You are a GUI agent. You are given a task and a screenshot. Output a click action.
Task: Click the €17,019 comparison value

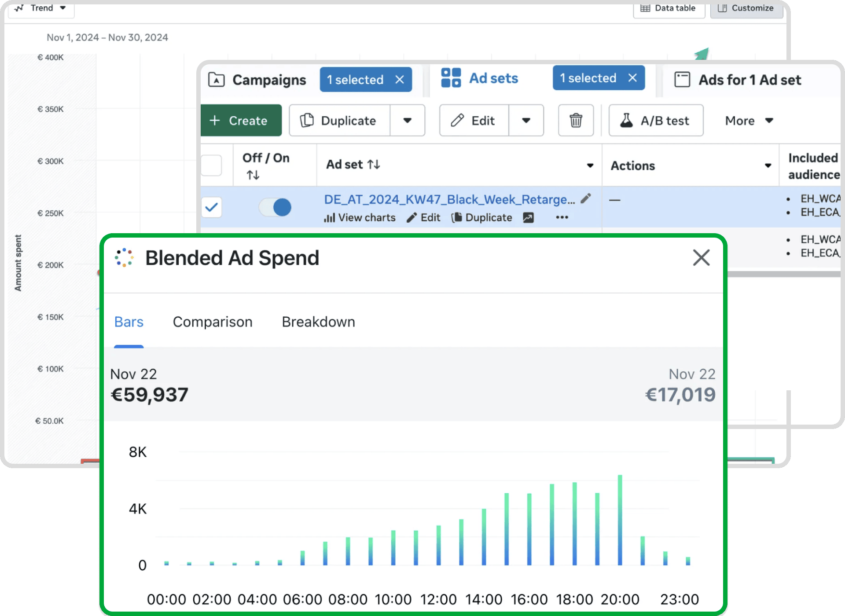680,395
